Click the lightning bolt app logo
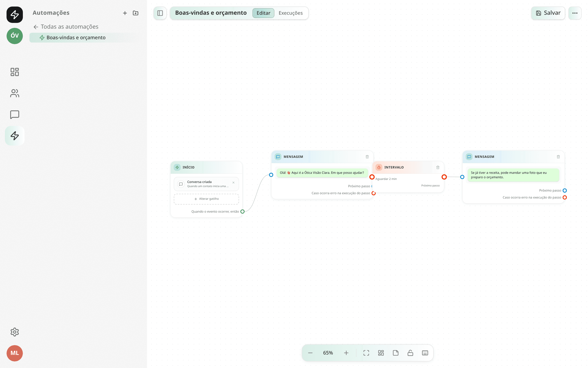This screenshot has height=368, width=588. pyautogui.click(x=14, y=15)
